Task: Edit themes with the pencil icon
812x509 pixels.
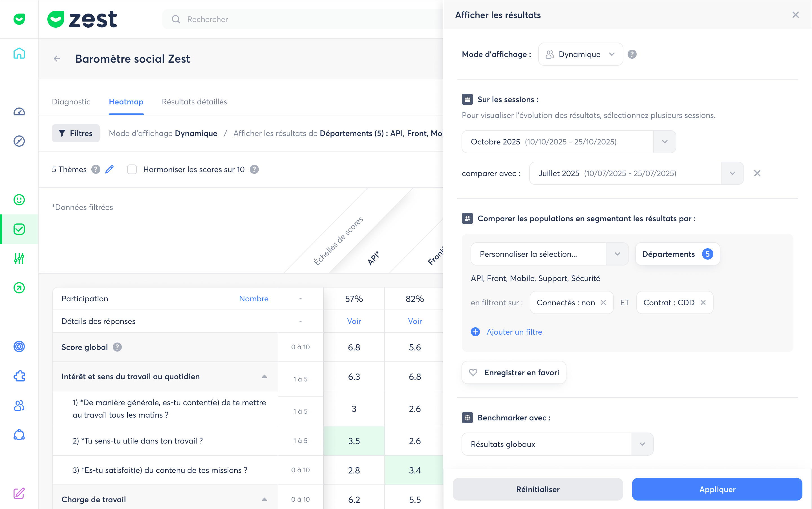Action: (x=109, y=169)
